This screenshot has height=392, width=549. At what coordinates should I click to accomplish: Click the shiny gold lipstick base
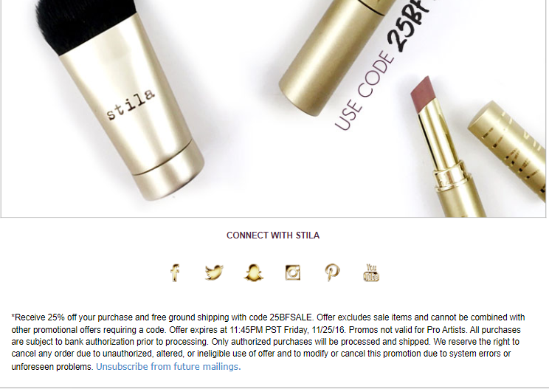pyautogui.click(x=459, y=191)
